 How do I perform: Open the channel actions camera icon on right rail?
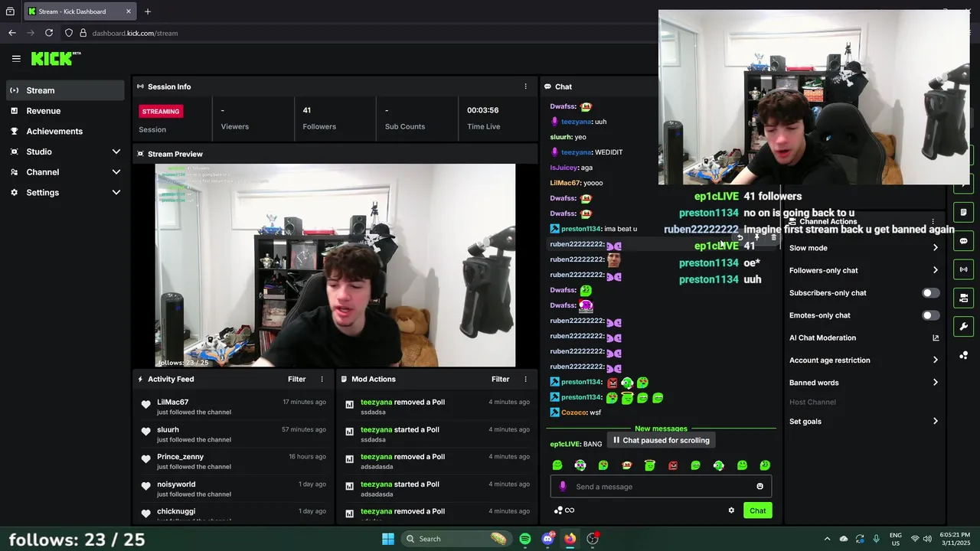click(963, 298)
